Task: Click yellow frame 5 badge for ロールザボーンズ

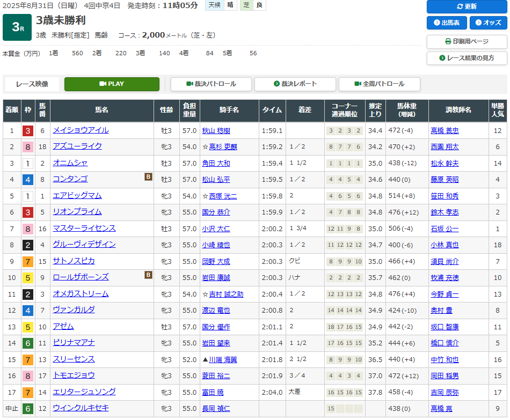Action: coord(27,278)
